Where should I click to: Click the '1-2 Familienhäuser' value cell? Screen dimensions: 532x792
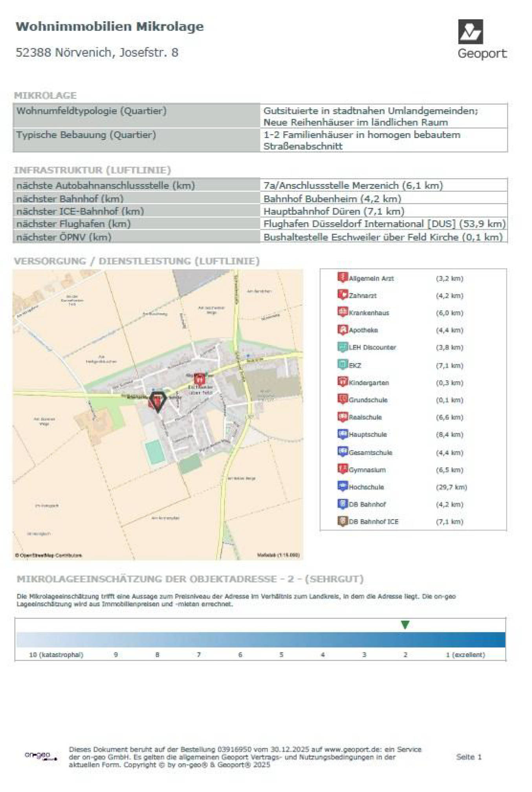[x=383, y=140]
